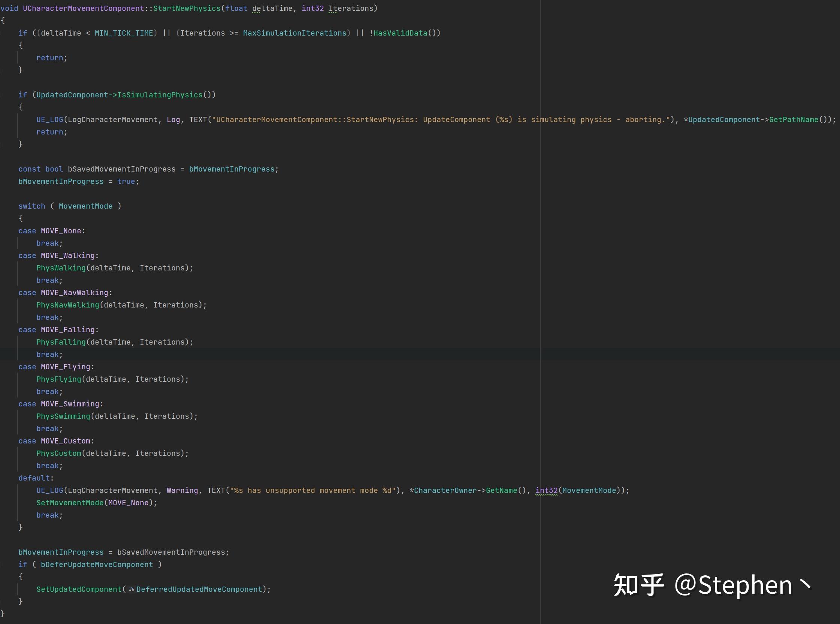Image resolution: width=840 pixels, height=624 pixels.
Task: Select the MIN_TICK_TIME constant in the if condition
Action: coord(125,33)
